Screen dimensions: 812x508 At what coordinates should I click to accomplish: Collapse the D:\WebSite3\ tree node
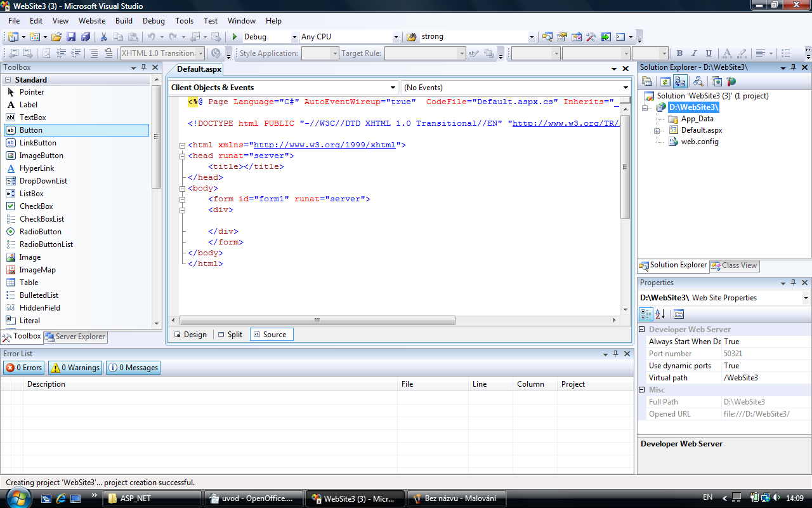pos(646,108)
